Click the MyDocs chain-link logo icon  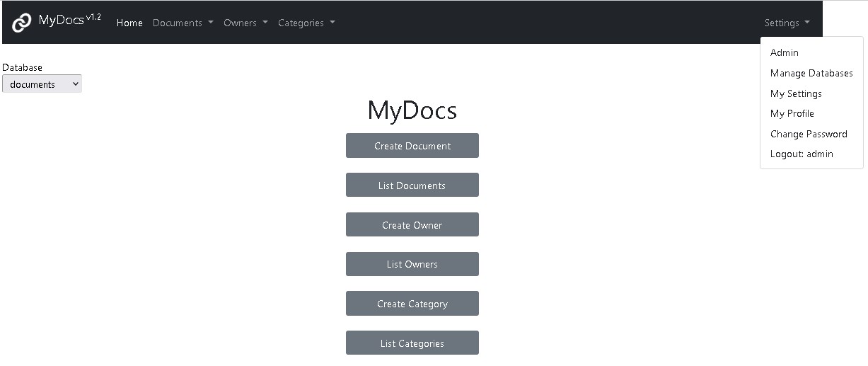22,23
